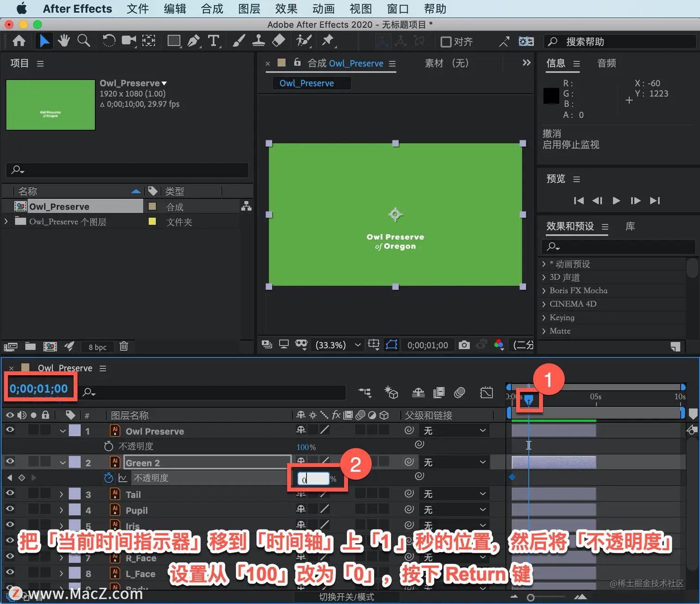Open show channel color management icon
Image resolution: width=700 pixels, height=604 pixels.
499,345
